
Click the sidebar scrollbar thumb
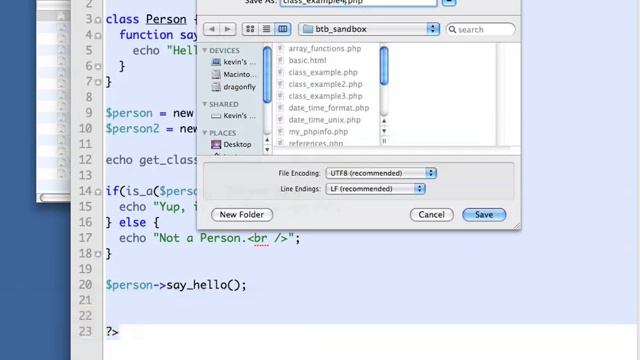(x=267, y=74)
